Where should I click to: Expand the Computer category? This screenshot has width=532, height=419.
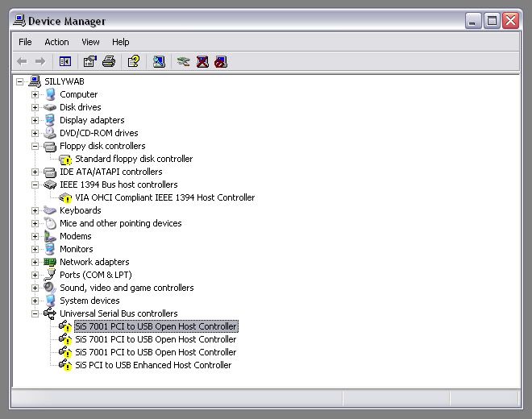35,94
